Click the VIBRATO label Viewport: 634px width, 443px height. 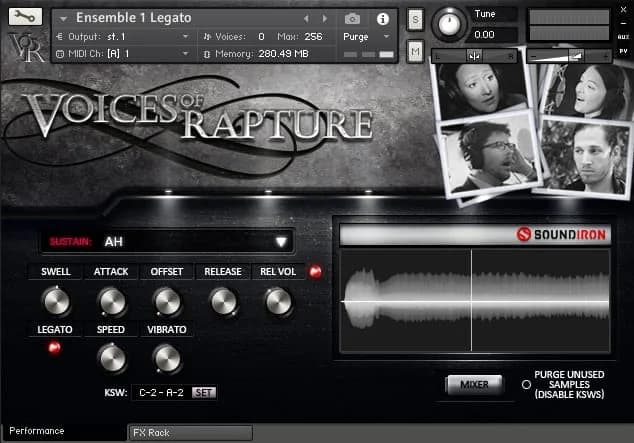coord(167,330)
